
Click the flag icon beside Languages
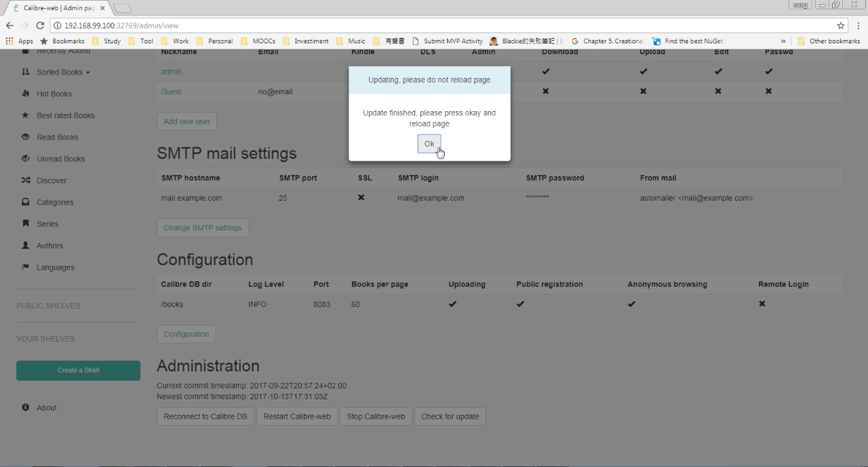[26, 266]
